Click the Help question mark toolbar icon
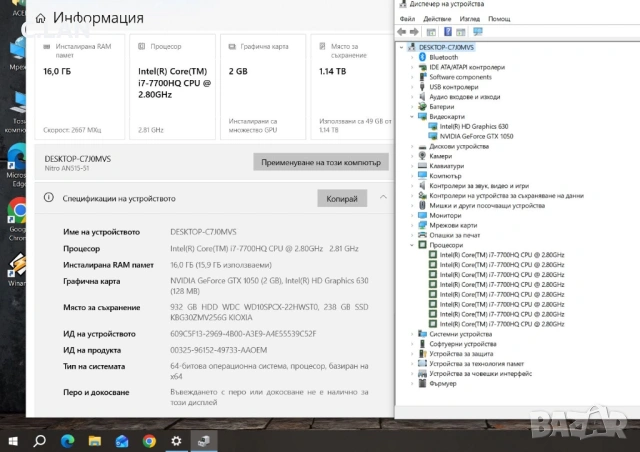The width and height of the screenshot is (640, 452). (448, 32)
